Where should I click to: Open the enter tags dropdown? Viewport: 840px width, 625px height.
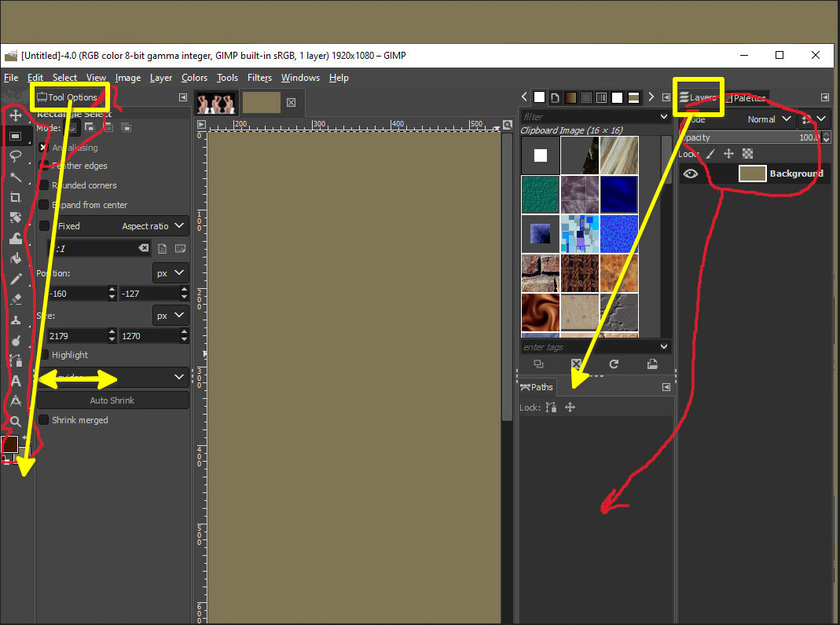tap(664, 347)
